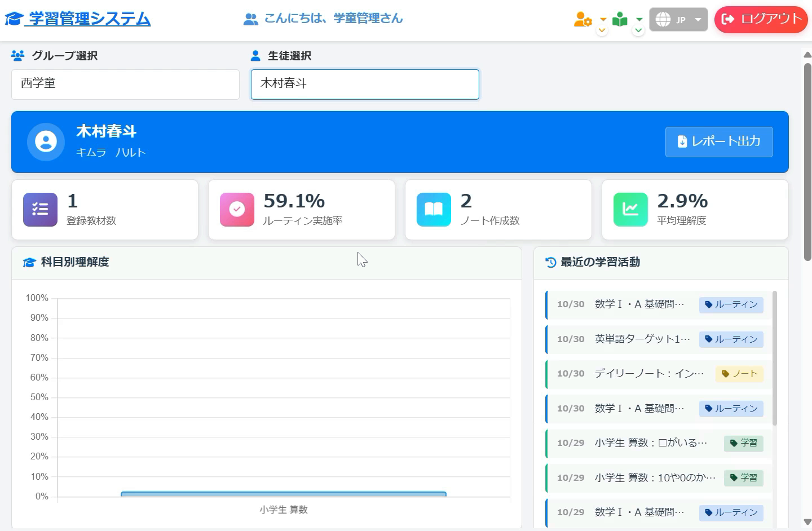Click the logout arrow icon
Screen dimensions: 812x531
coord(728,19)
